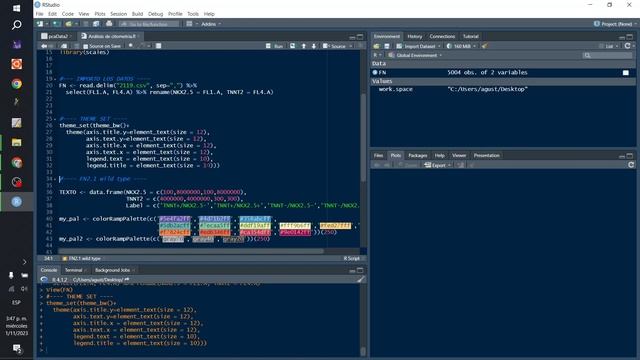
Task: Refresh the Environment pane
Action: [x=628, y=46]
